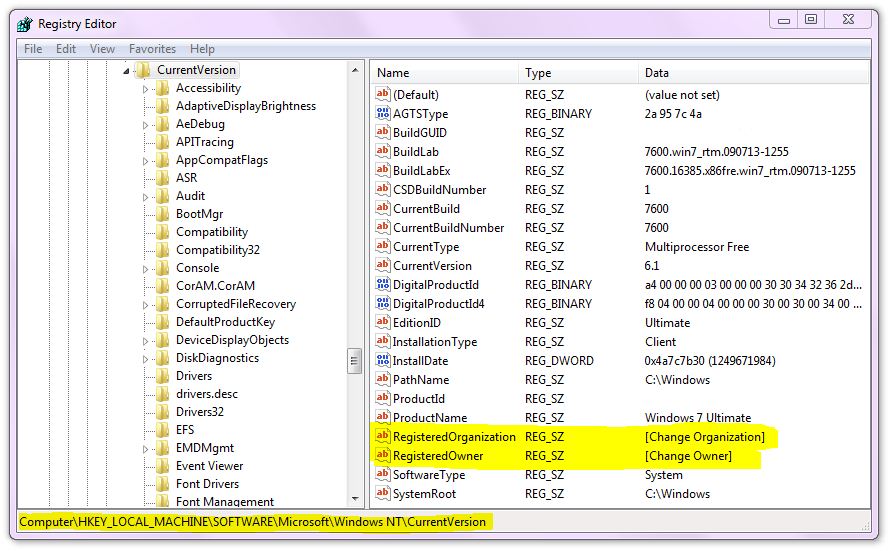Expand the Console key
The image size is (889, 551).
coord(145,269)
